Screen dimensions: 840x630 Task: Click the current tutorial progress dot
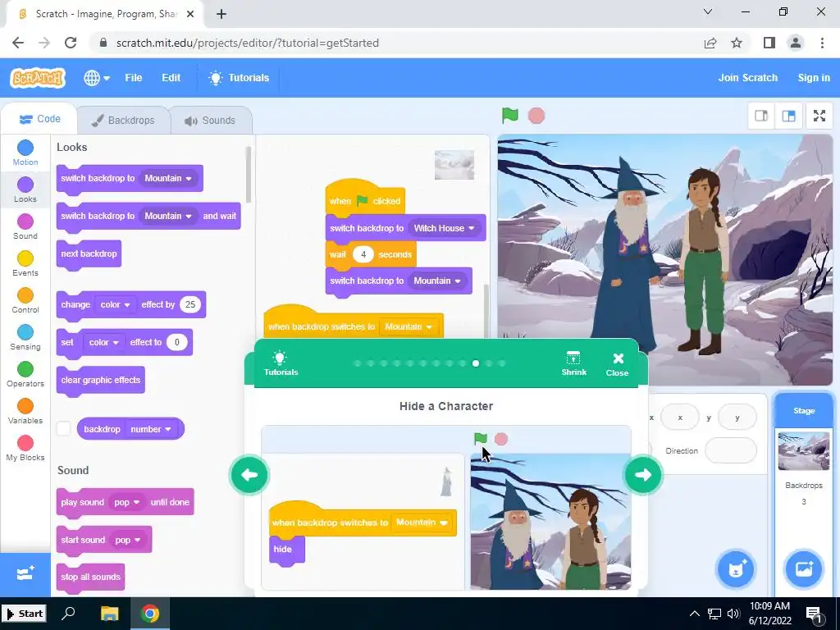476,363
